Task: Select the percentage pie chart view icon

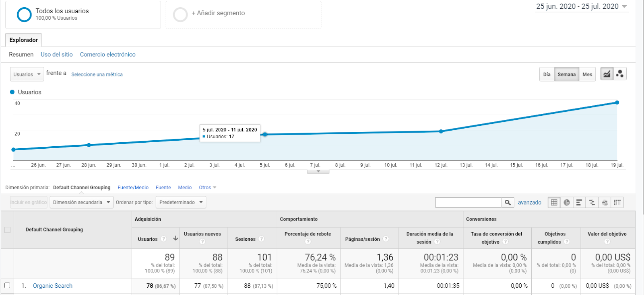Action: click(567, 203)
